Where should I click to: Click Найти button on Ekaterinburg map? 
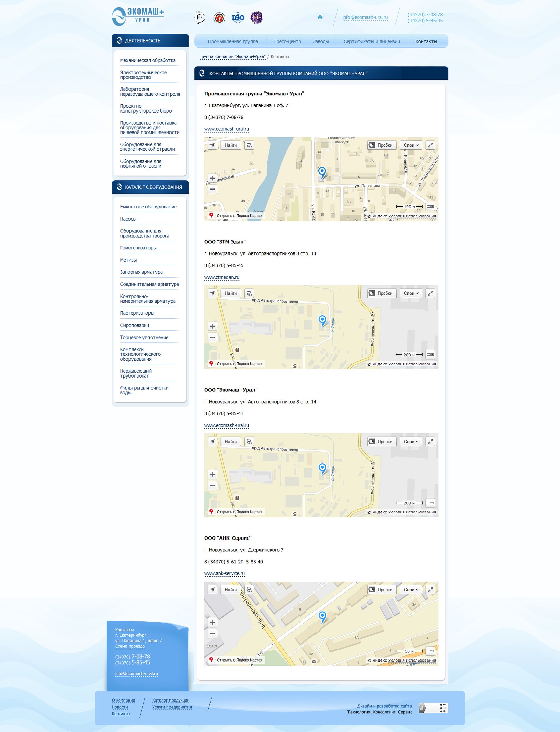pos(231,145)
